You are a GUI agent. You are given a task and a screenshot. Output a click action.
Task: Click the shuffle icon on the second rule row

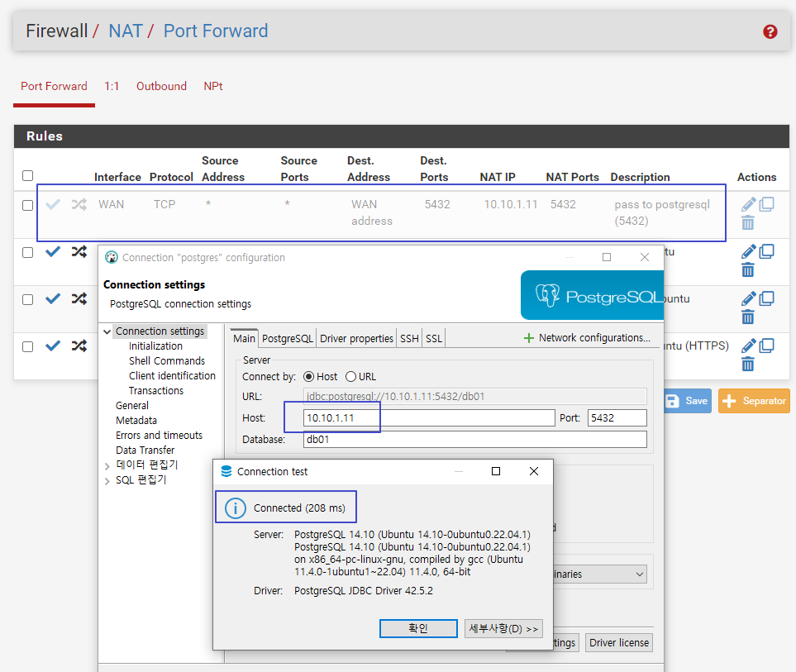79,252
